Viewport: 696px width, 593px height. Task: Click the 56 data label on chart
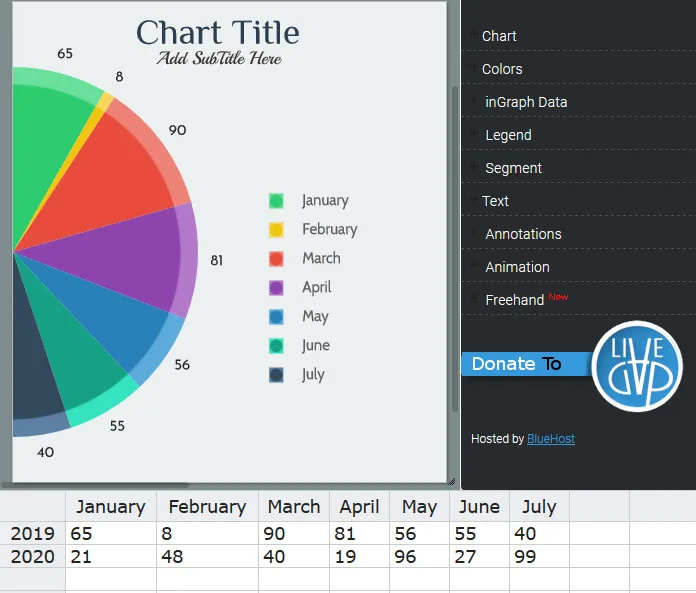(x=182, y=364)
